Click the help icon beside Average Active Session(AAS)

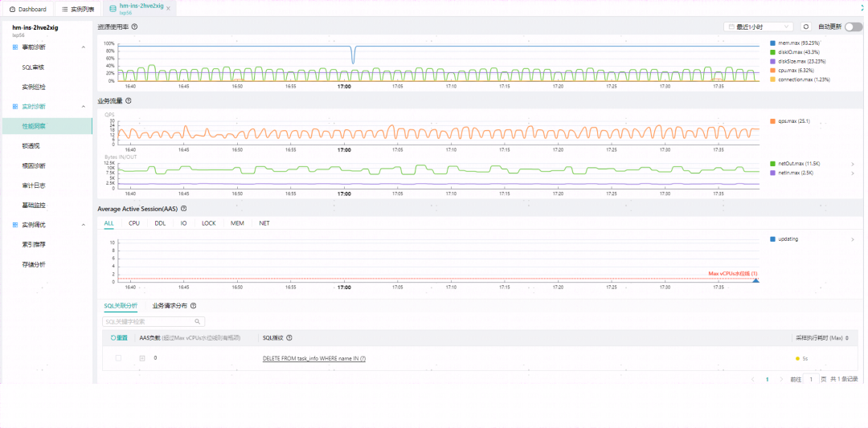click(x=184, y=209)
